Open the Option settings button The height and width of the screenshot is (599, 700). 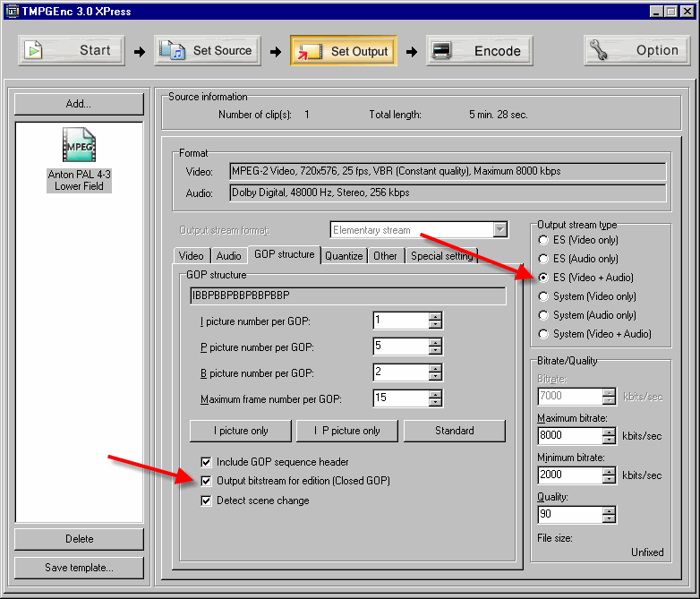(x=637, y=50)
